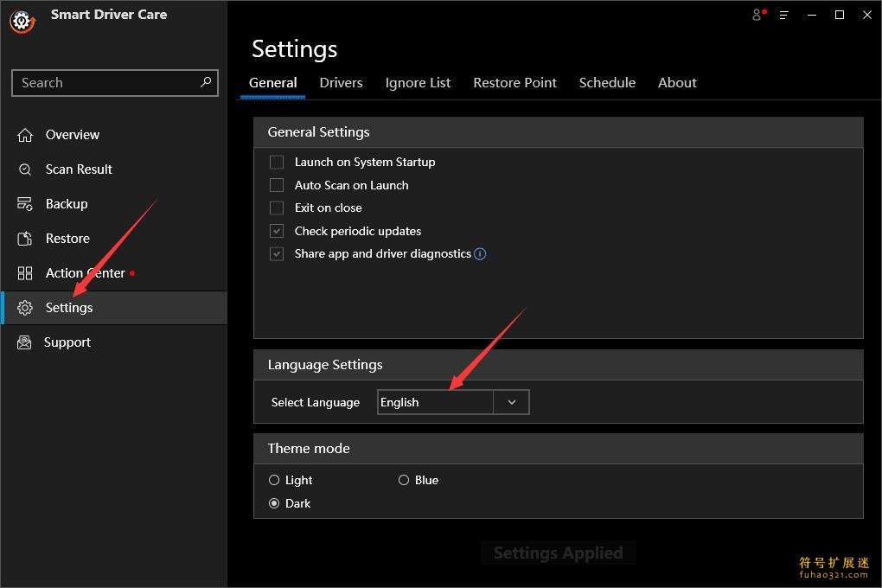The height and width of the screenshot is (588, 882).
Task: Click the Settings gear icon
Action: [25, 308]
